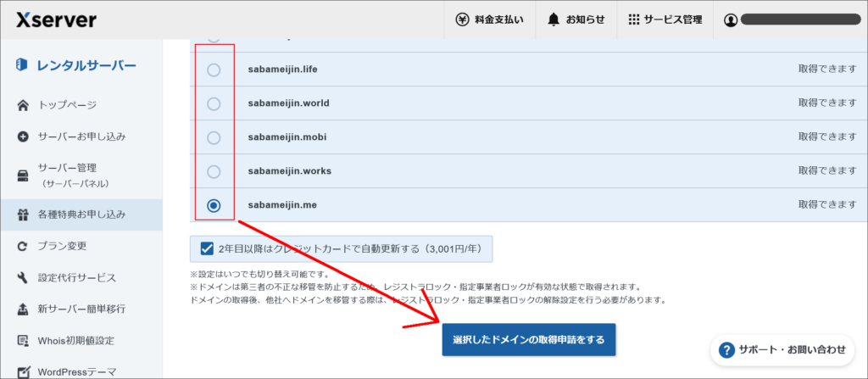Open 新サーバー簡単移行 in the sidebar

(x=81, y=309)
